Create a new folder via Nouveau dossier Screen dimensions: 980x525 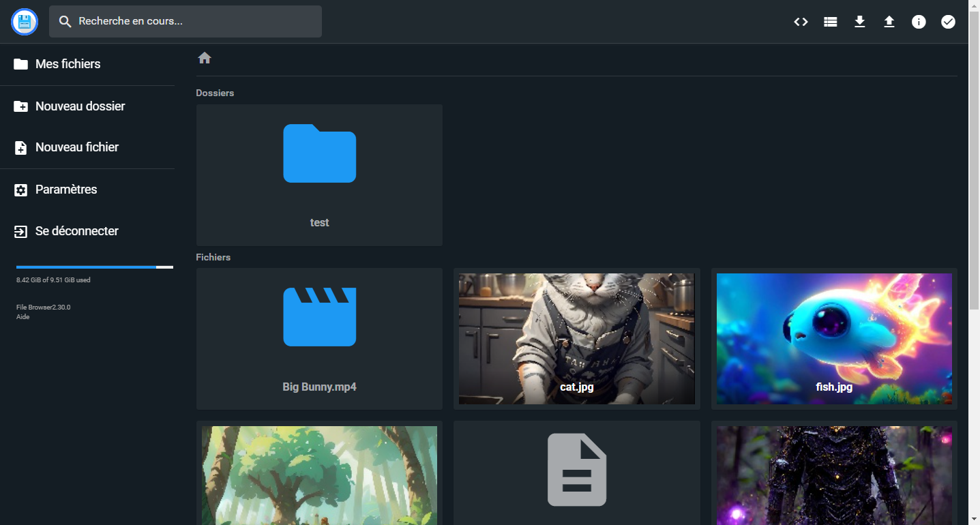pos(80,106)
